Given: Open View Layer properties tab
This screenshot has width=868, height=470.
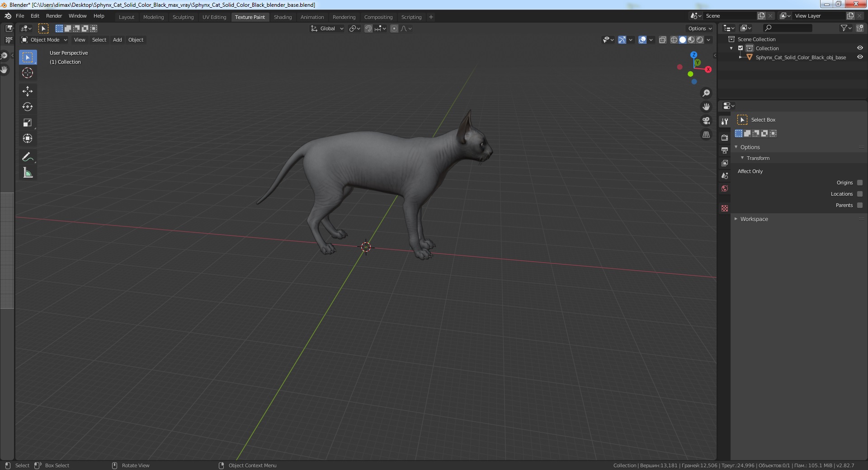Looking at the screenshot, I should (x=725, y=163).
